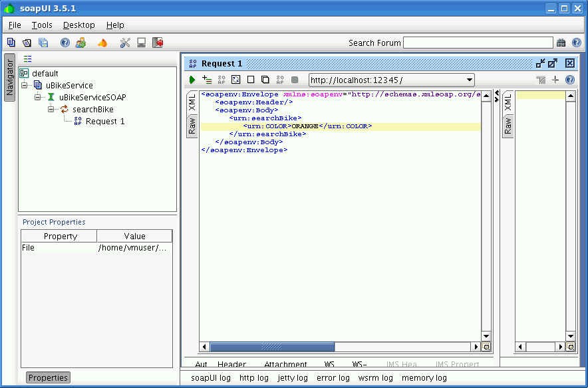This screenshot has width=588, height=388.
Task: Click the exit soapUI icon
Action: pyautogui.click(x=158, y=43)
